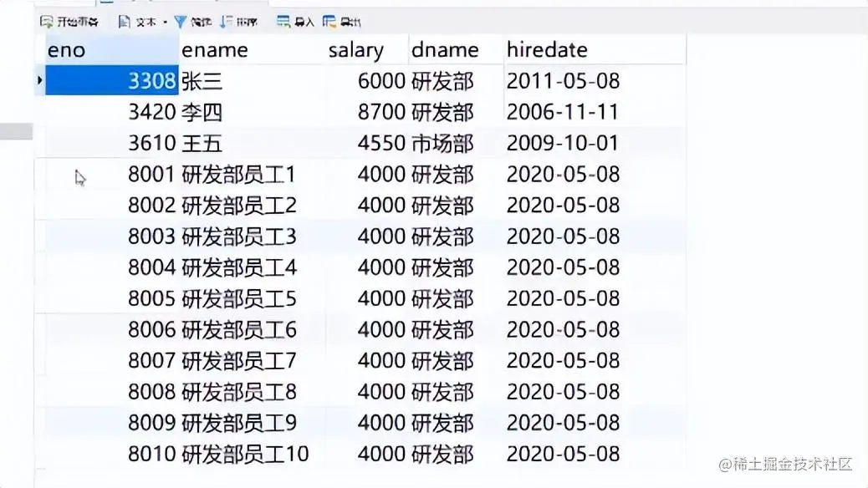Select the dname cell in row 8008
The height and width of the screenshot is (488, 868).
(457, 391)
